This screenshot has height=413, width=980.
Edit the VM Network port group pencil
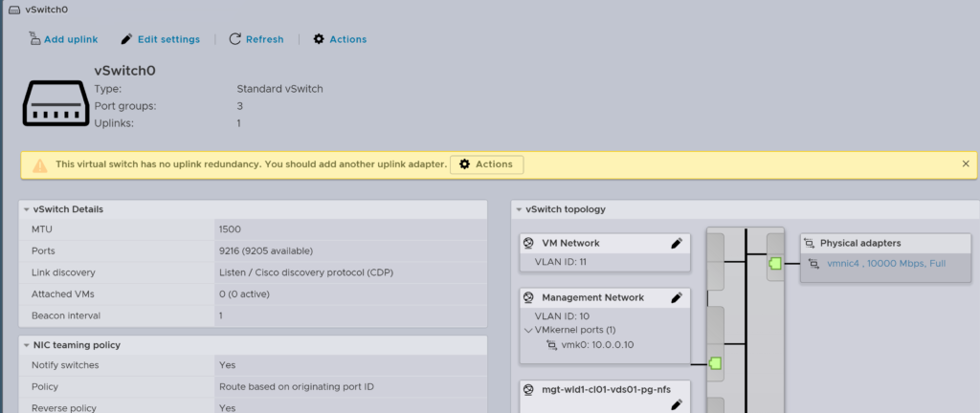click(677, 243)
